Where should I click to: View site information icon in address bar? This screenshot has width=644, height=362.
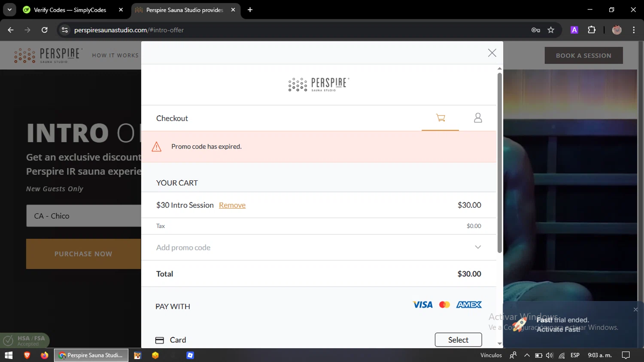pyautogui.click(x=65, y=30)
